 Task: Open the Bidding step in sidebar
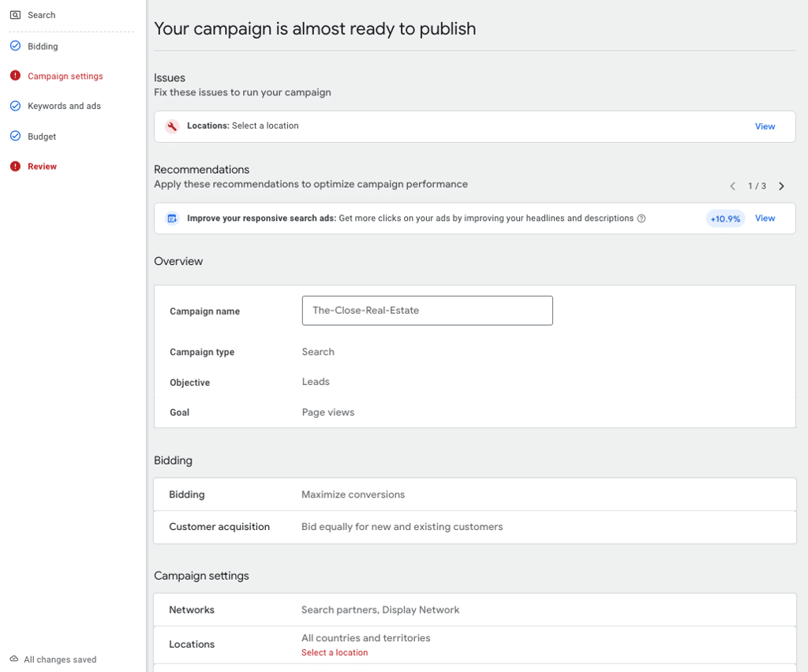pyautogui.click(x=43, y=47)
